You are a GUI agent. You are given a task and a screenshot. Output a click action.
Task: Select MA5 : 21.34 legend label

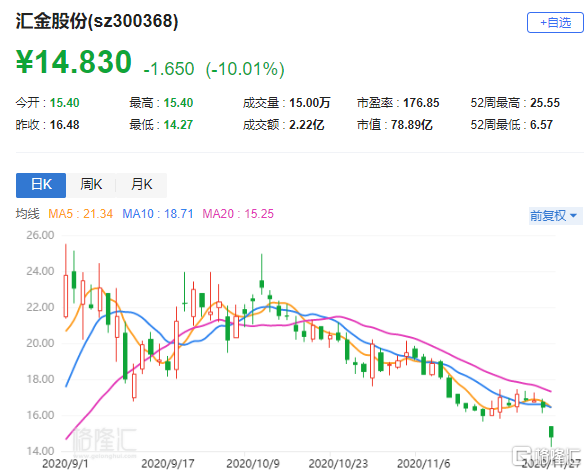click(x=80, y=214)
